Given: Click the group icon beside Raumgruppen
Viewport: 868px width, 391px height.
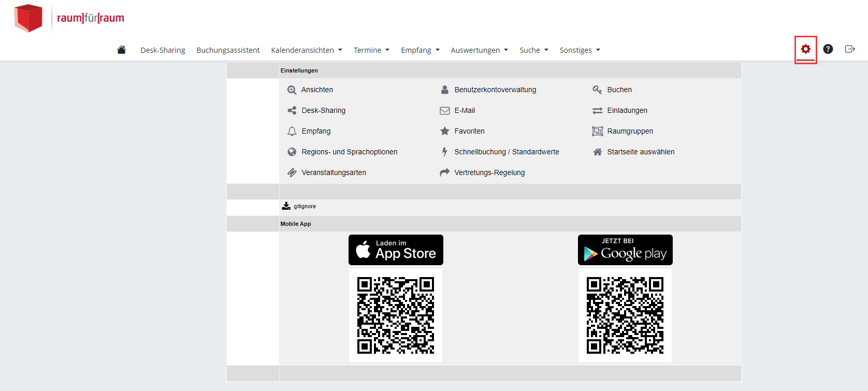Looking at the screenshot, I should pos(598,132).
